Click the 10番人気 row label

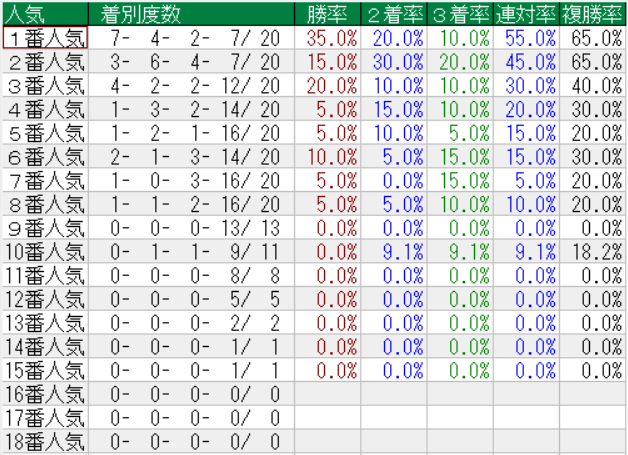click(x=45, y=252)
